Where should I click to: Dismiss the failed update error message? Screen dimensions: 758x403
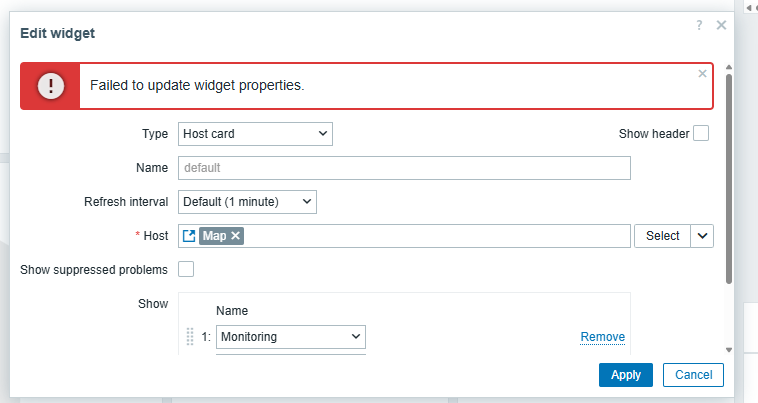click(x=702, y=73)
